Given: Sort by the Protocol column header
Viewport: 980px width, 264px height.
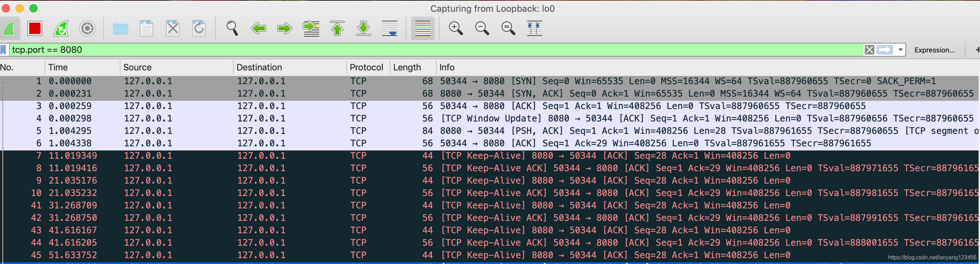Looking at the screenshot, I should (368, 67).
